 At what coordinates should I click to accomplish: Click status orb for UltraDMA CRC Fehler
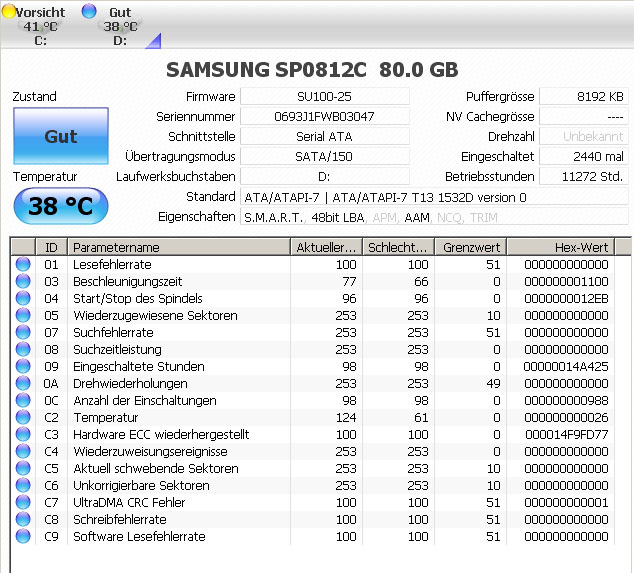tap(23, 502)
